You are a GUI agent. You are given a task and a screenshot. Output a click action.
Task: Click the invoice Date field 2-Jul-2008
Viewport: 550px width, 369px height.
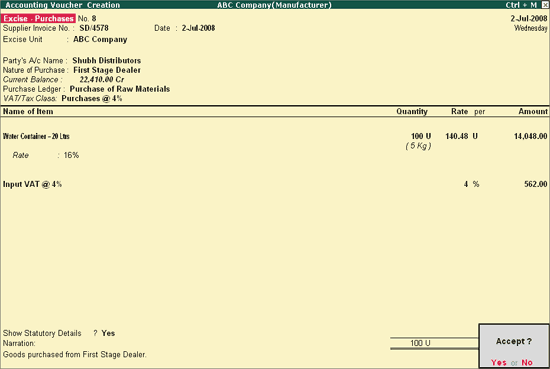(198, 28)
